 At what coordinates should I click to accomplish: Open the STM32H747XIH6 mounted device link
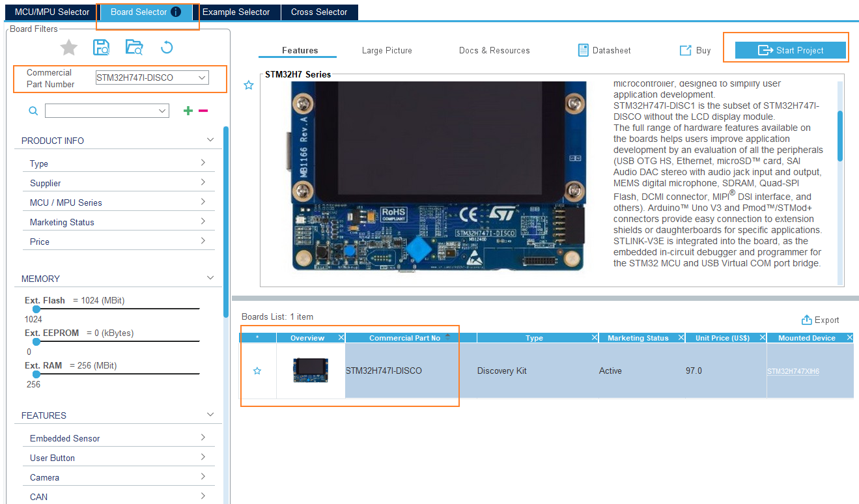click(x=793, y=371)
